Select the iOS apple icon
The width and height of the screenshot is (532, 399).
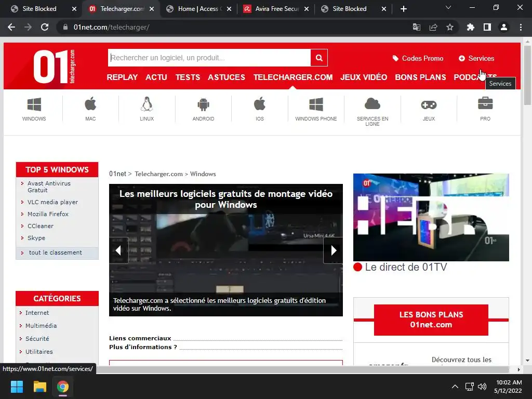pos(260,104)
